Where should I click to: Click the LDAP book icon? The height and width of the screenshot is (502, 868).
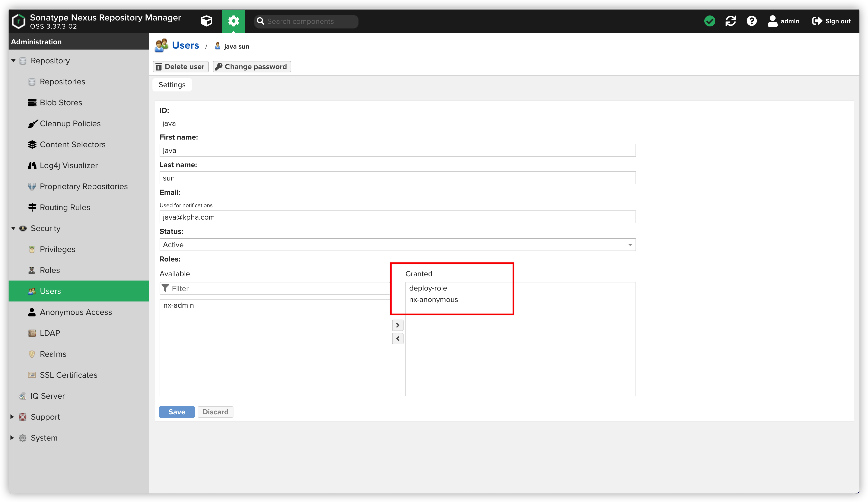point(32,333)
